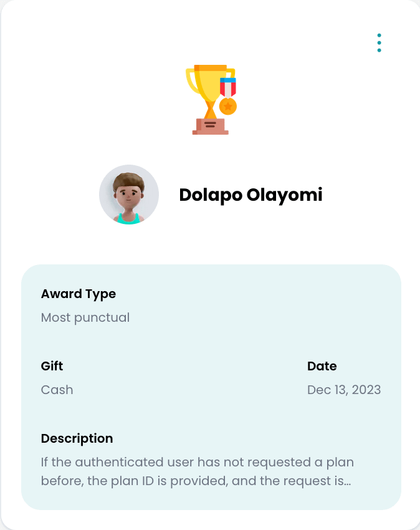Click Dolapo Olayomi's avatar picture
The height and width of the screenshot is (530, 420).
pos(129,195)
